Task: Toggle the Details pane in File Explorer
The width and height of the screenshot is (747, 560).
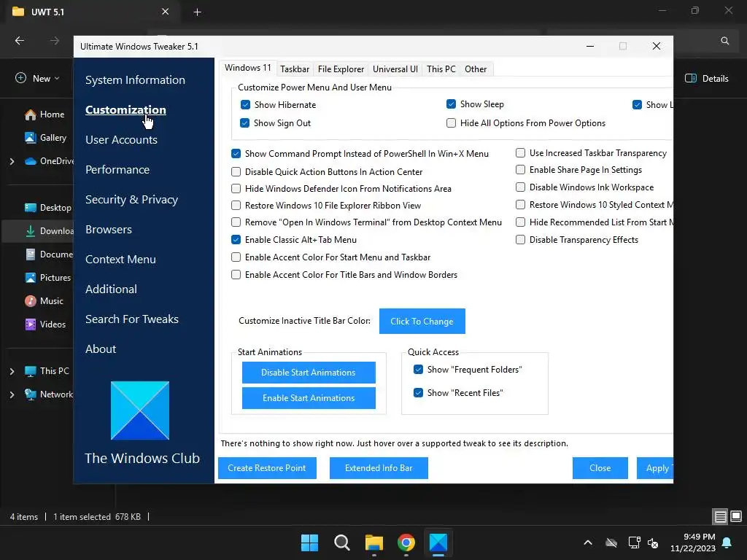Action: 707,79
